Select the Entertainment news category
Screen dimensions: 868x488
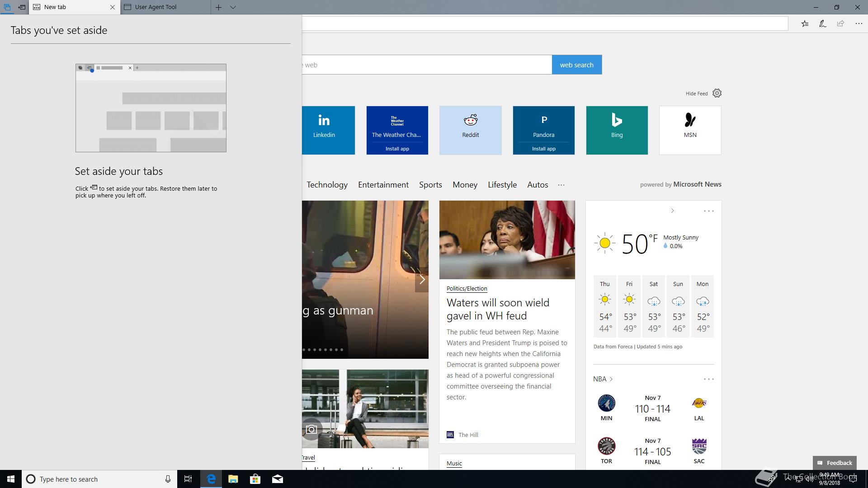pos(383,185)
